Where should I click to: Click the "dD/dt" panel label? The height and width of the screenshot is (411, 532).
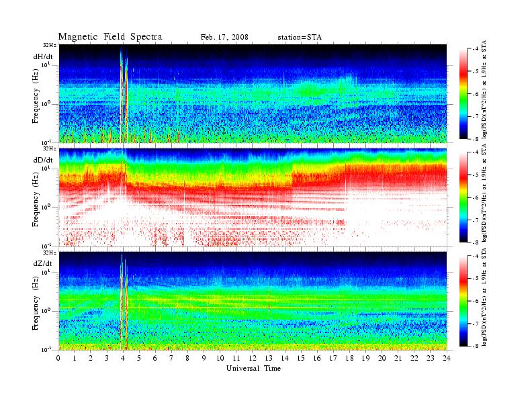43,160
